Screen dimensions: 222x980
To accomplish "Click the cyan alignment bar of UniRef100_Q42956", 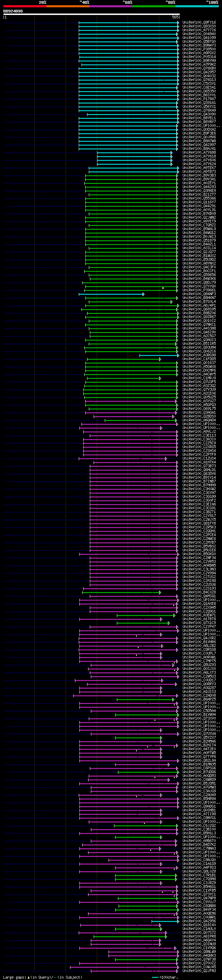I will click(x=165, y=921).
